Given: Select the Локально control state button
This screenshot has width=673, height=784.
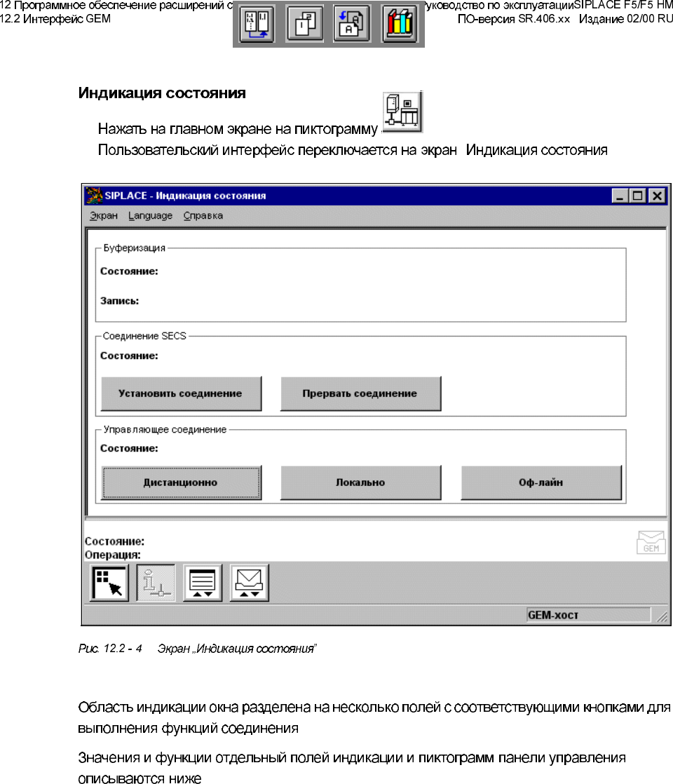Looking at the screenshot, I should click(x=360, y=482).
